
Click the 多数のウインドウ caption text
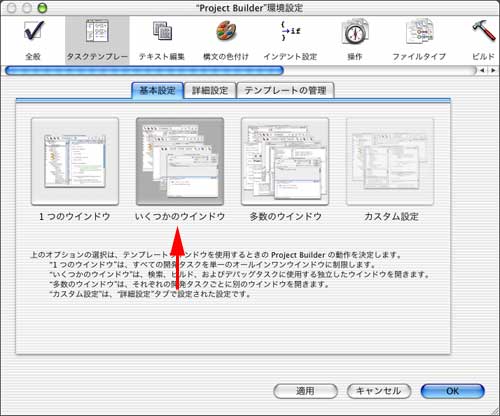[x=286, y=216]
